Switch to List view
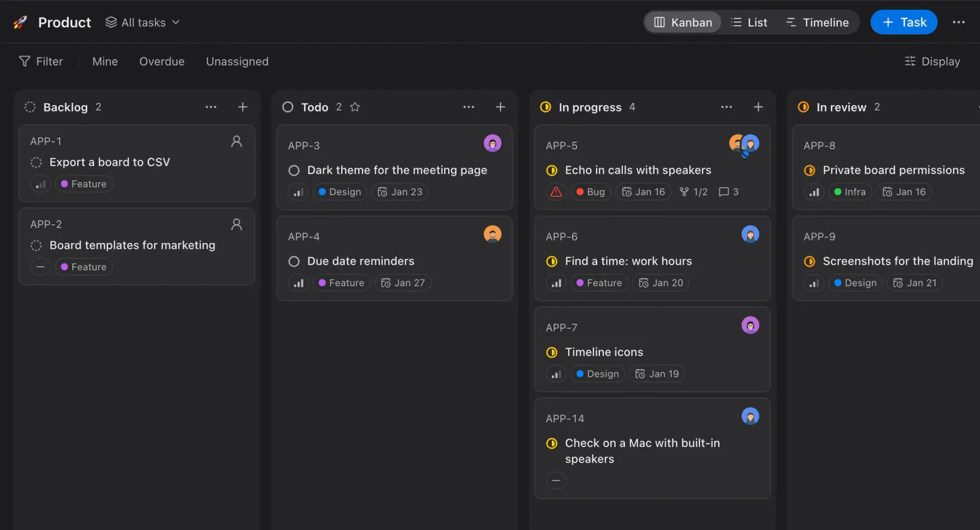Viewport: 980px width, 530px height. click(x=749, y=22)
